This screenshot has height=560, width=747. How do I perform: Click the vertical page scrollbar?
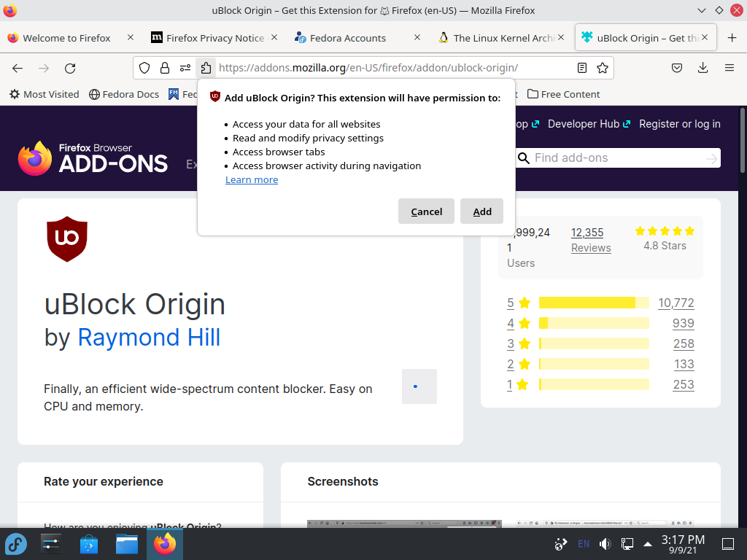pos(742,141)
